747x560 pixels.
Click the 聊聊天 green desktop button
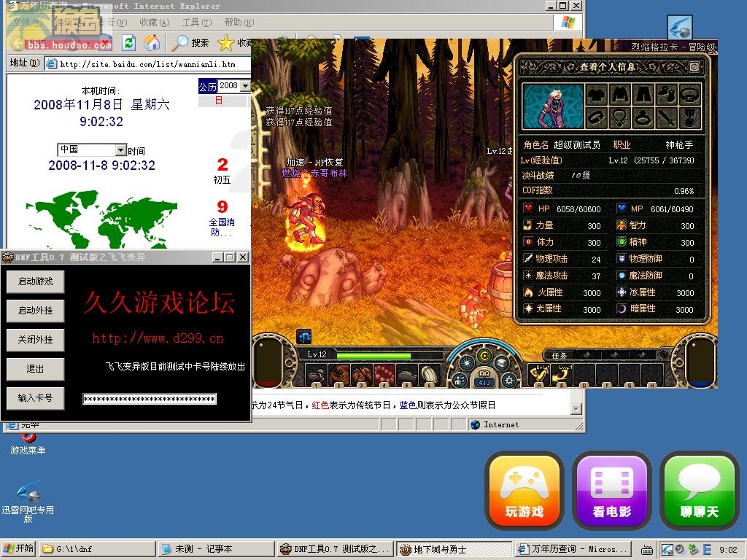[x=700, y=491]
